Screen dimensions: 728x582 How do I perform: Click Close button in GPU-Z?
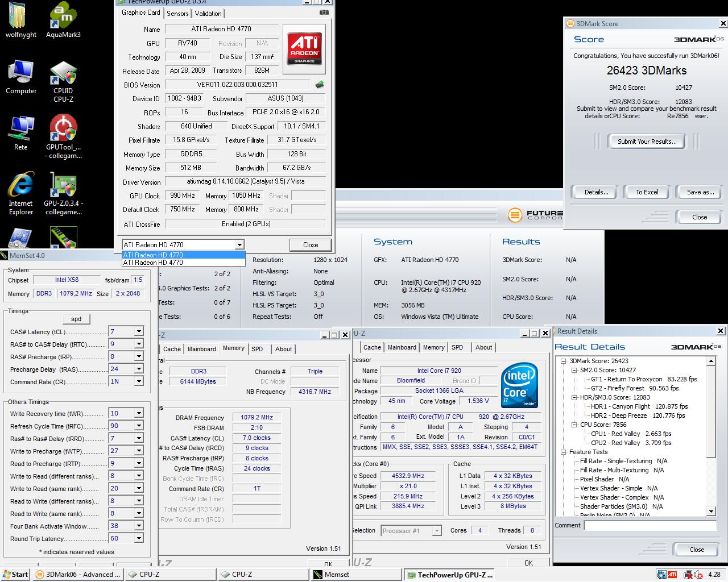click(x=311, y=245)
